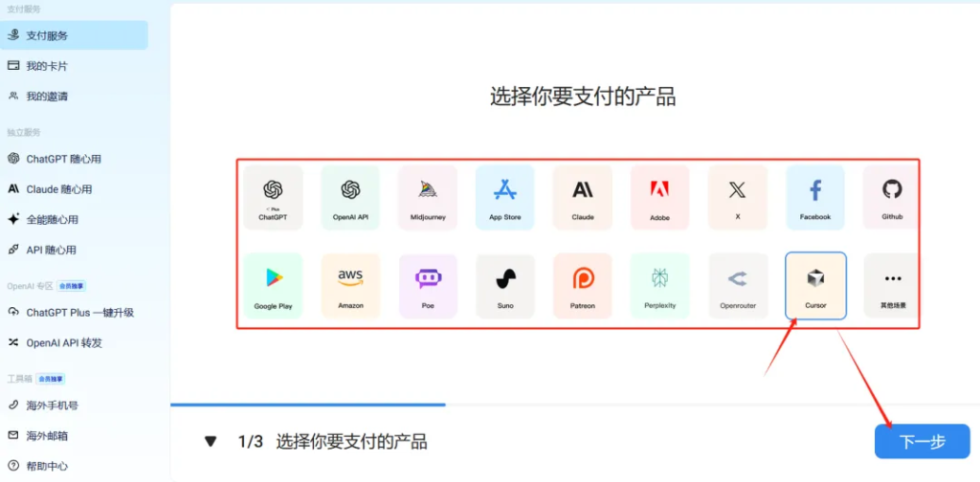Viewport: 980px width, 482px height.
Task: Select the Google Play product icon
Action: 273,285
